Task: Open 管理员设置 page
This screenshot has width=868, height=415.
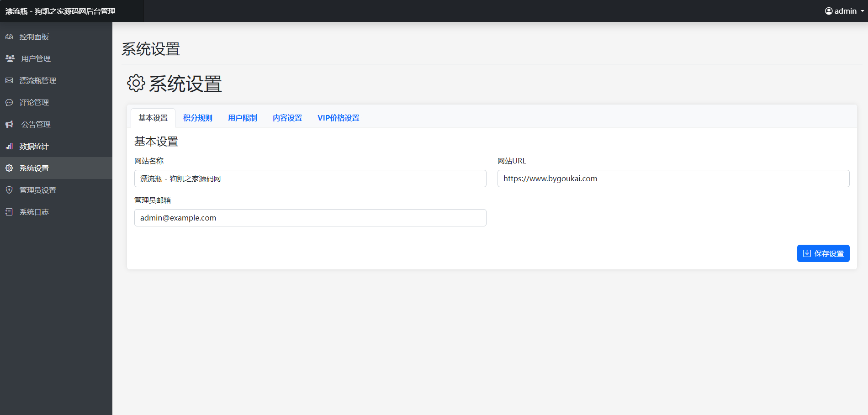Action: click(x=56, y=190)
